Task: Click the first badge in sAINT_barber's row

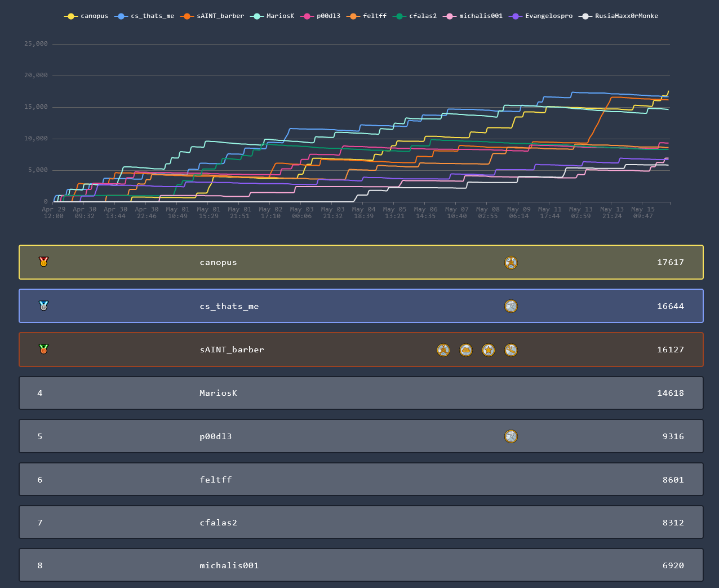Action: tap(443, 350)
